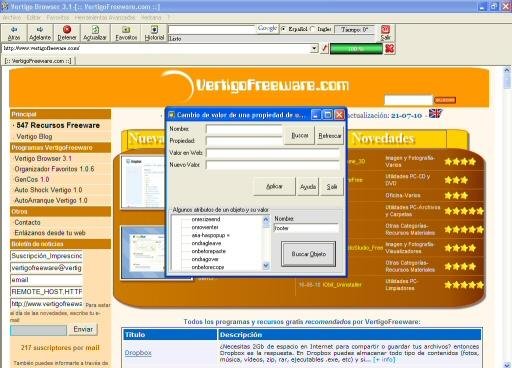Open the upper program screenshot thumbnail

(x=143, y=182)
